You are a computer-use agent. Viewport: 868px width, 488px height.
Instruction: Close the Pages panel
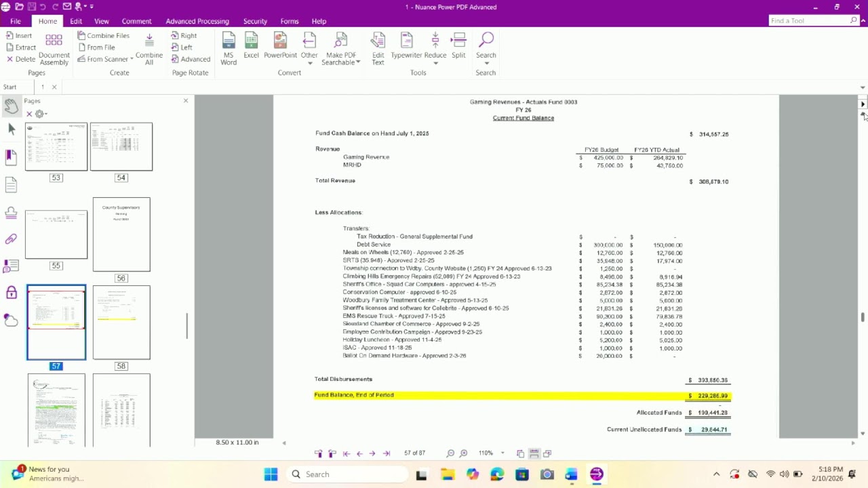tap(186, 101)
